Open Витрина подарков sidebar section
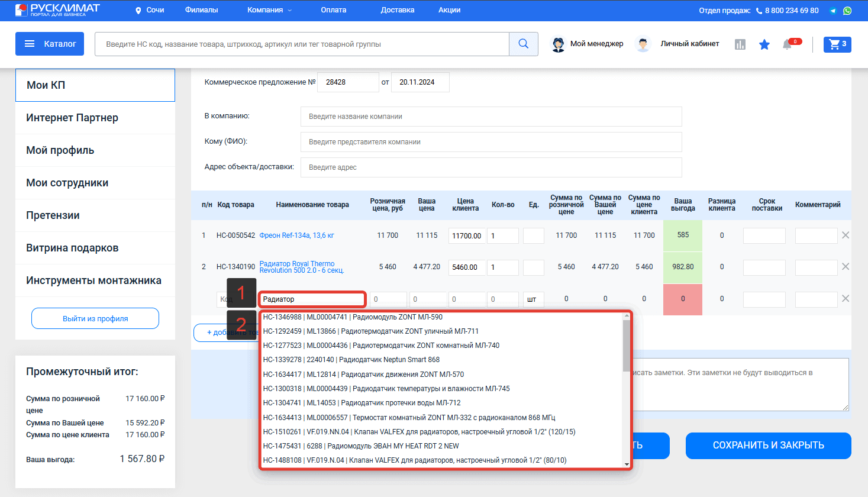This screenshot has width=868, height=497. tap(95, 248)
